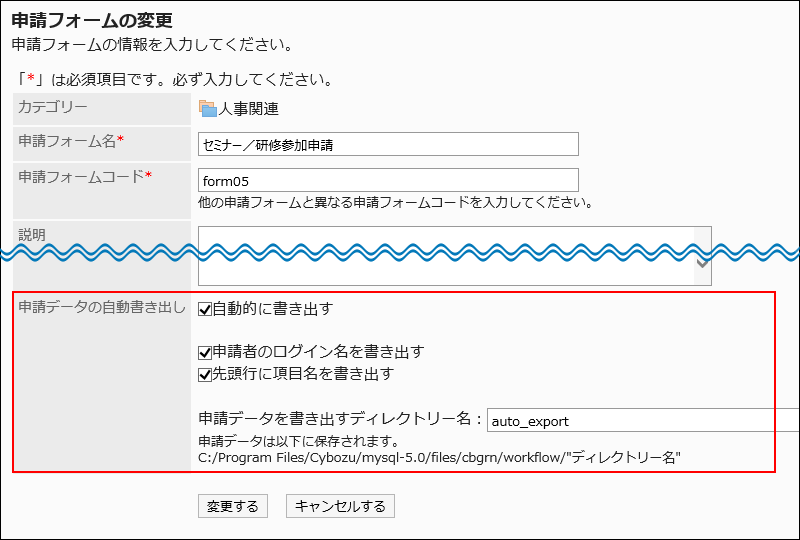Click the 申請フォームコード label
Screen dimensions: 800x540
[x=85, y=177]
